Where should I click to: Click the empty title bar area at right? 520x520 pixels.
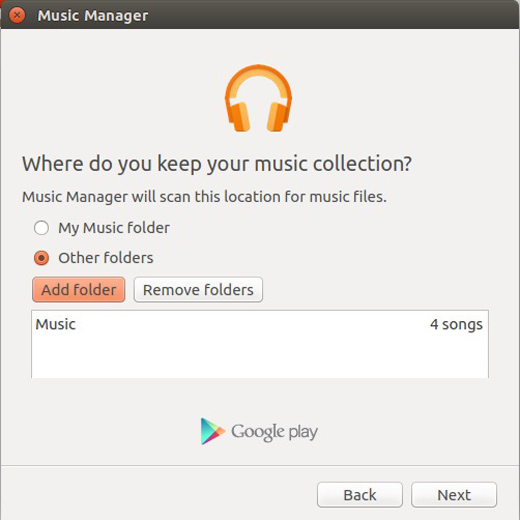[333, 15]
